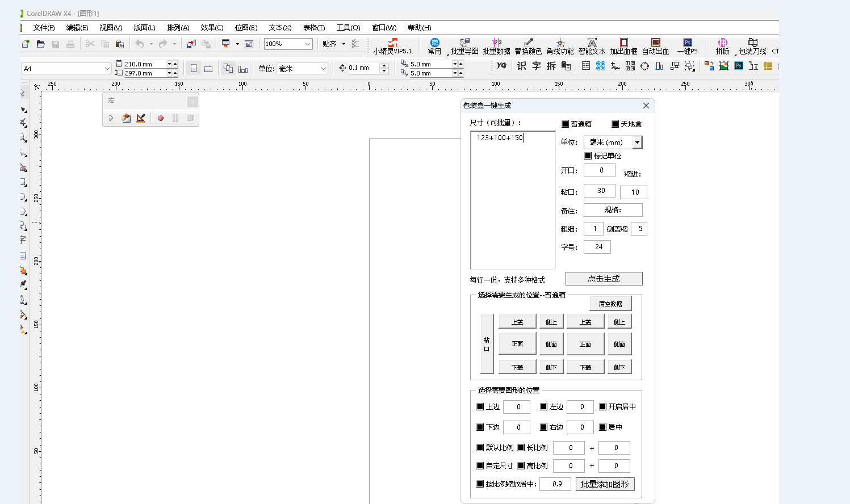Expand the application launcher dropdown arrow

[237, 44]
